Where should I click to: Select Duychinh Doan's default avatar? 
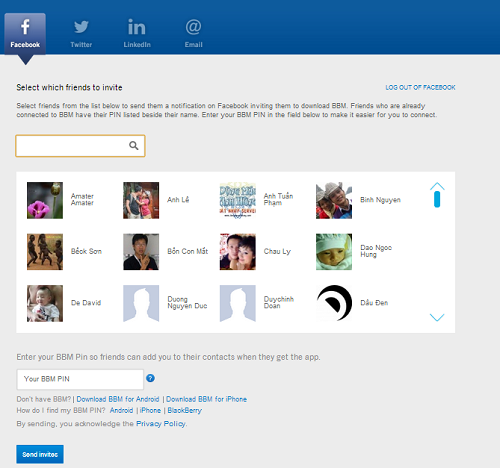coord(238,303)
